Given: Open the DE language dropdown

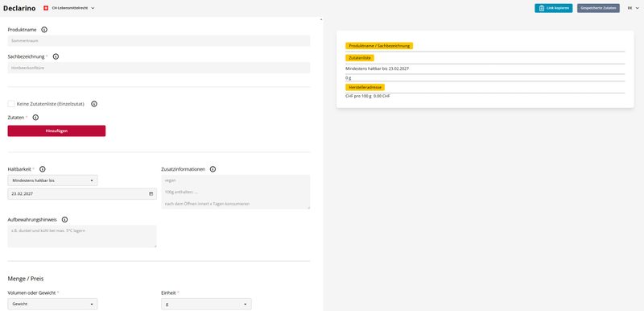Looking at the screenshot, I should pyautogui.click(x=633, y=8).
